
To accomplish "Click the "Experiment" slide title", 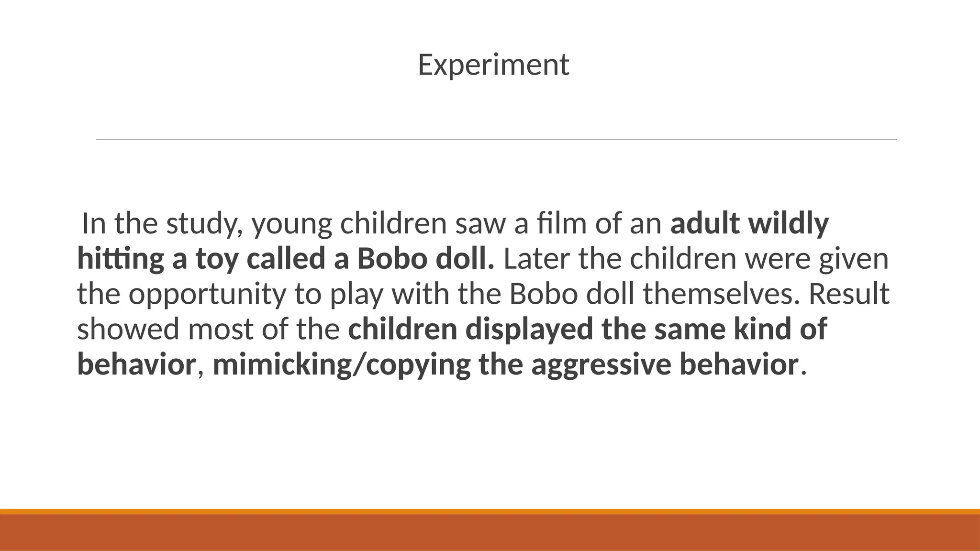I will (x=493, y=65).
